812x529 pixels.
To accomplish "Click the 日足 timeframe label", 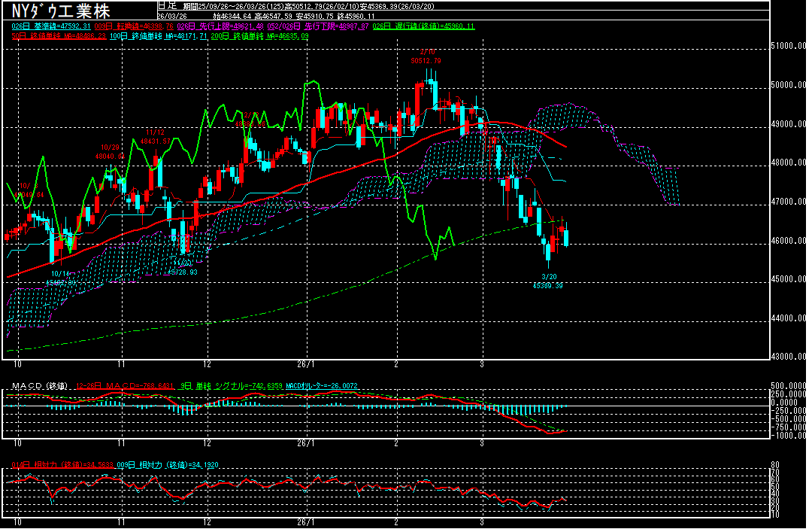I will pos(167,5).
